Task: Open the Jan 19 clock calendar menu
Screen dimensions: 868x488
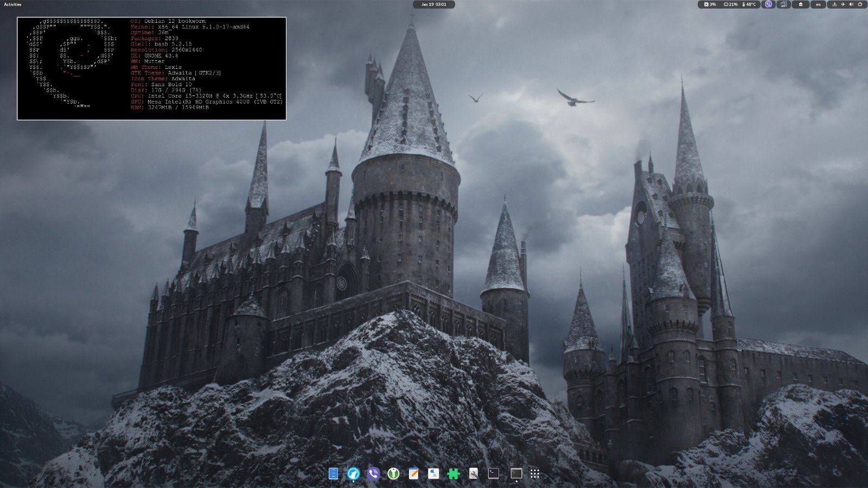Action: click(434, 4)
